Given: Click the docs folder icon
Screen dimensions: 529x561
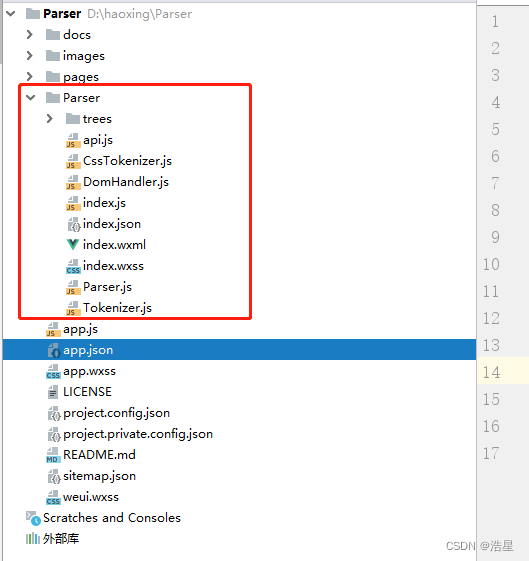Looking at the screenshot, I should click(x=53, y=35).
